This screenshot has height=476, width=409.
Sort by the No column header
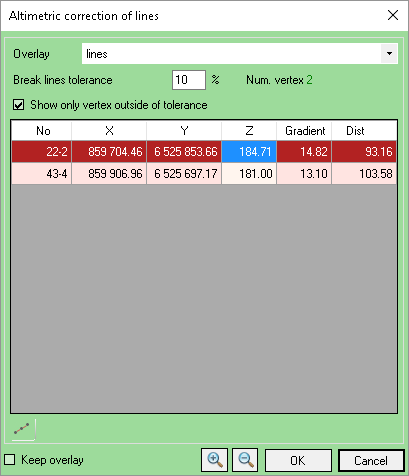click(x=42, y=131)
